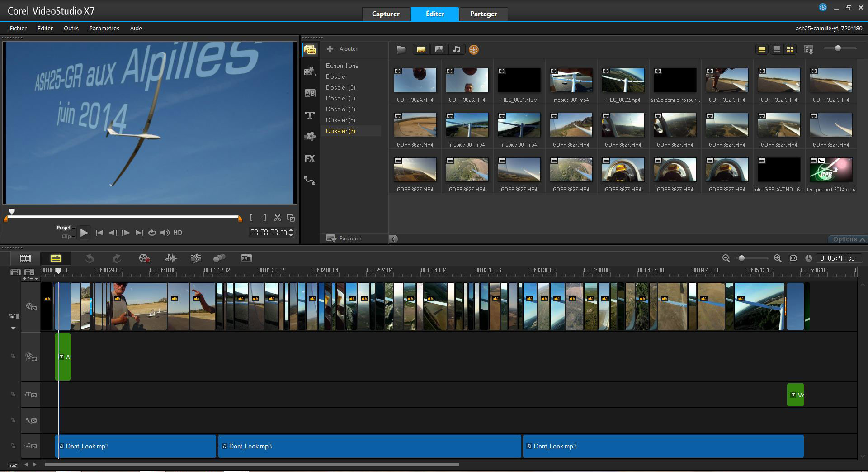
Task: Select the Échantillons folder
Action: tap(342, 66)
